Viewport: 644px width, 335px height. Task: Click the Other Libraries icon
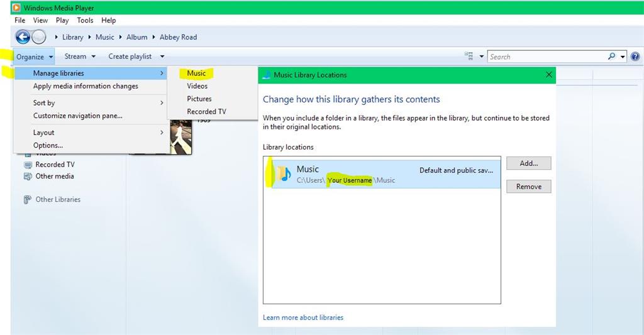[x=28, y=199]
